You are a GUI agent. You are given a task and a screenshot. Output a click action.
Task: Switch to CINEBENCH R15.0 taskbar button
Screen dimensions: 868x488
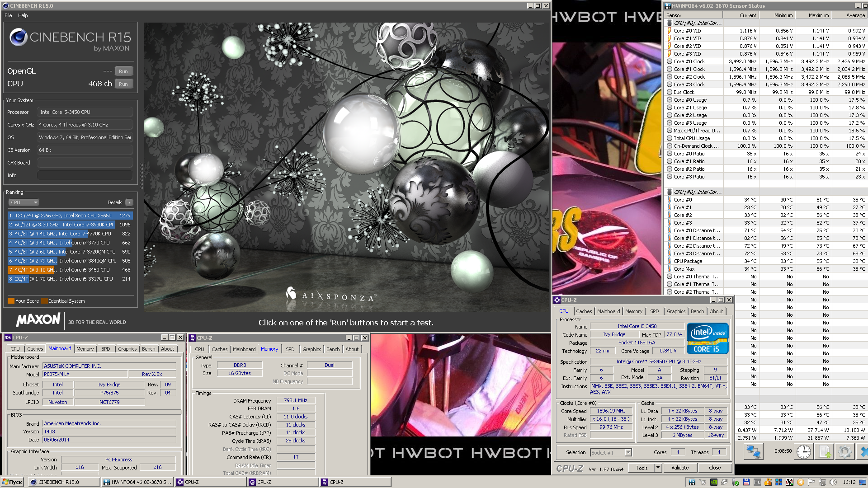coord(64,482)
